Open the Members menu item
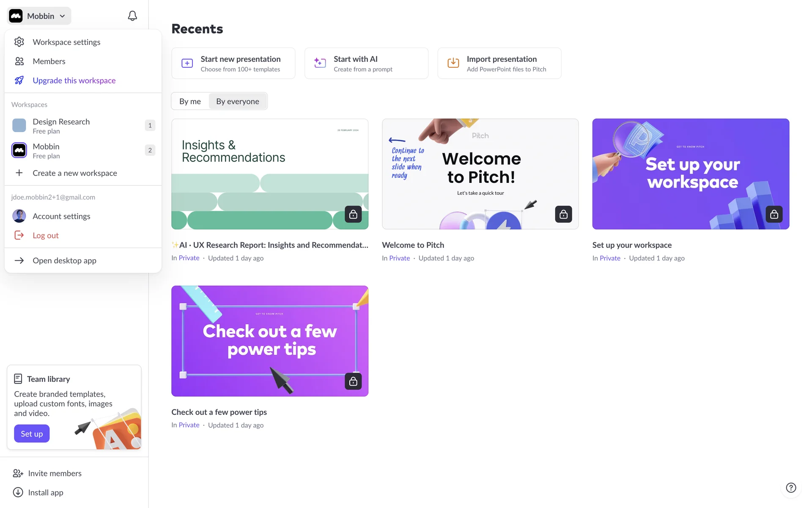 point(49,61)
